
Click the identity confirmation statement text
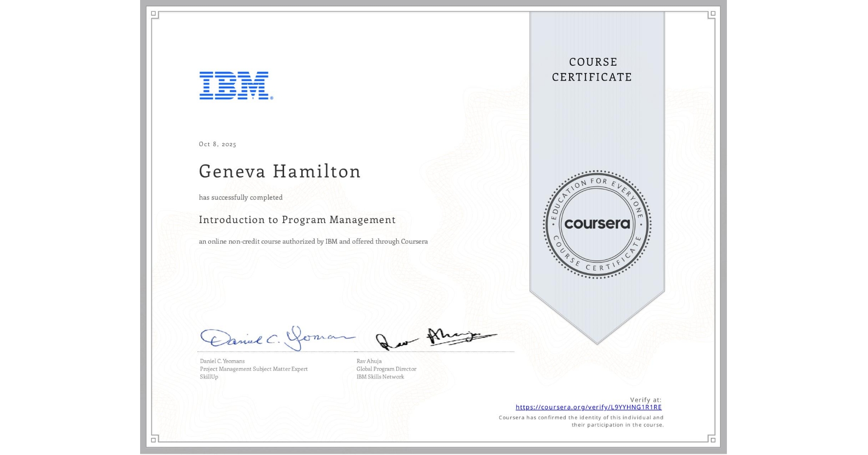click(580, 421)
